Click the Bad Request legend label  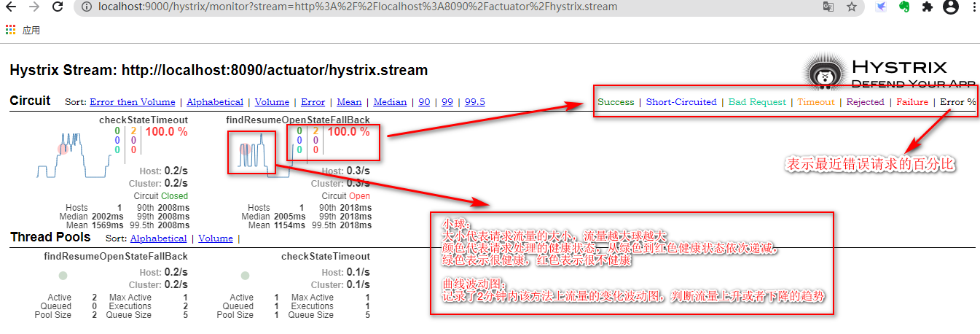point(757,102)
